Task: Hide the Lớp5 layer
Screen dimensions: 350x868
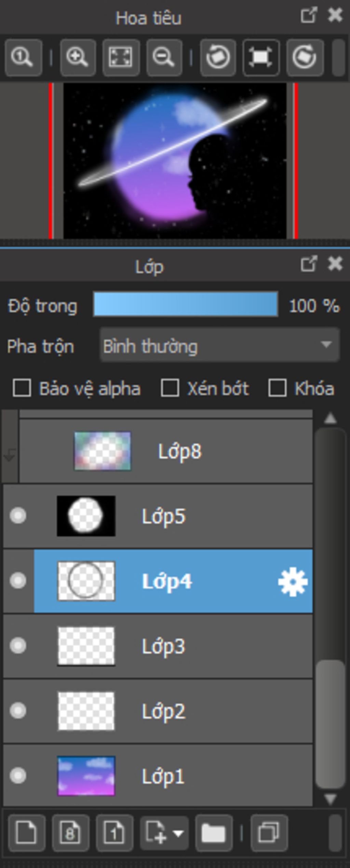Action: coord(18,515)
